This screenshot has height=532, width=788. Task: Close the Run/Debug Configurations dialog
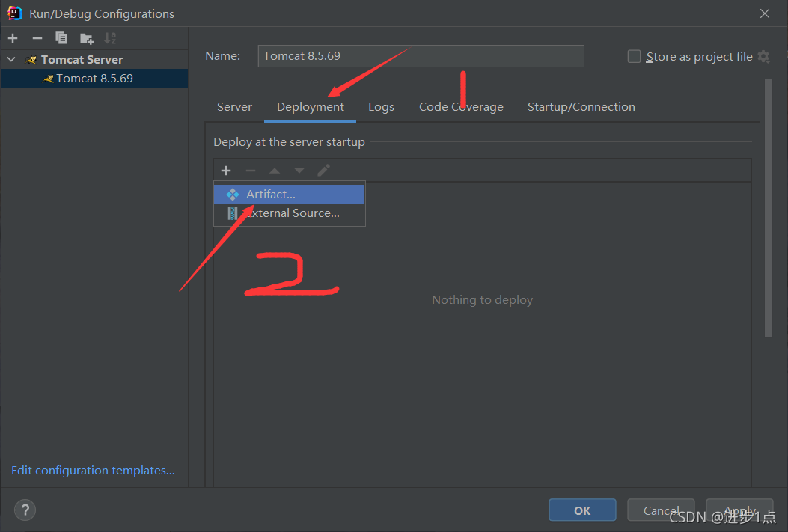[764, 13]
